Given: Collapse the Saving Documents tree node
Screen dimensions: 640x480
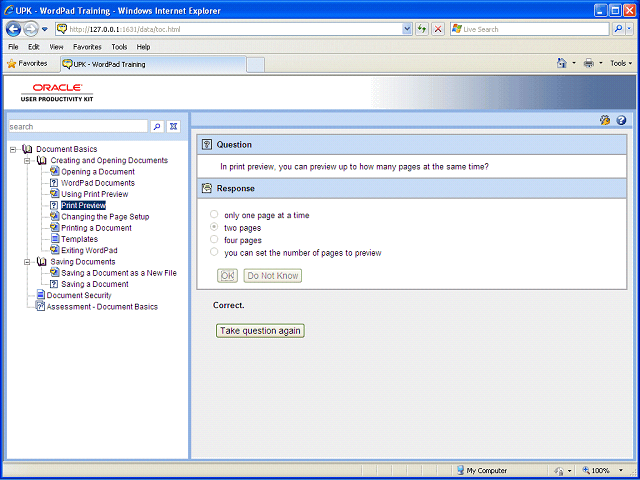Looking at the screenshot, I should (27, 262).
